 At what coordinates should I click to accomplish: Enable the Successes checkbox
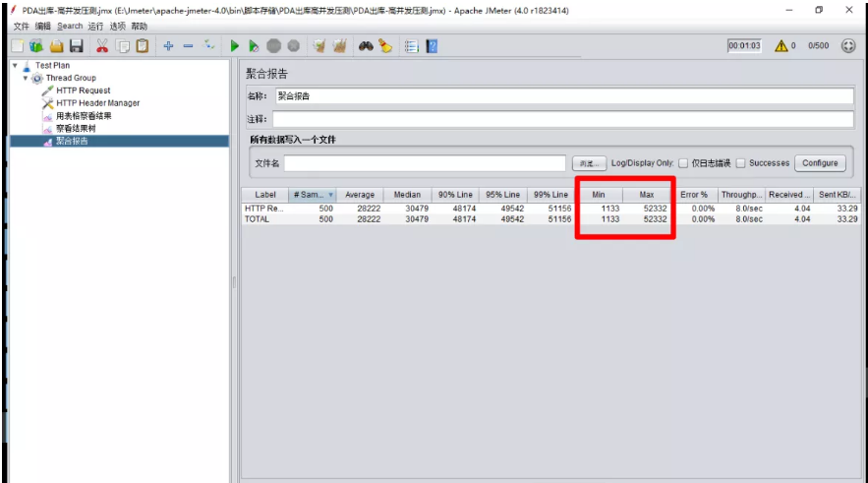(740, 163)
